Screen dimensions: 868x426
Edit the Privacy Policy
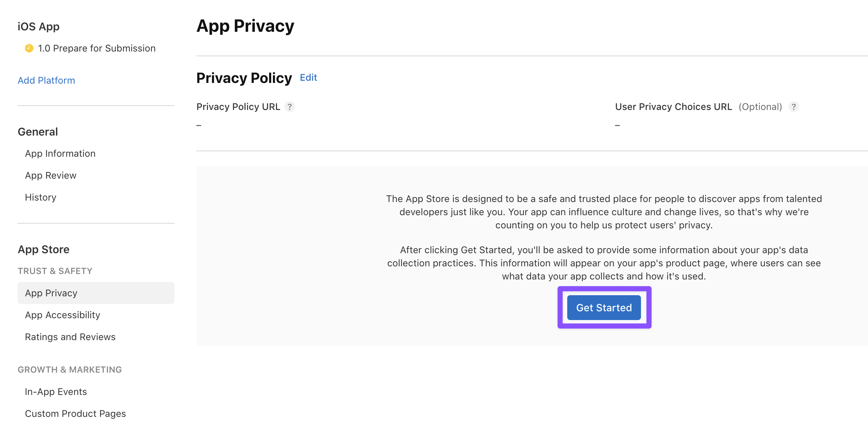(308, 77)
